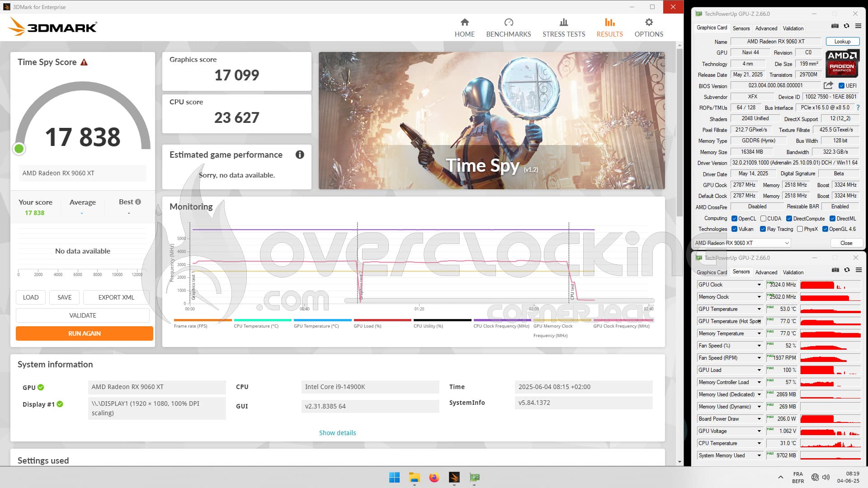The image size is (868, 488).
Task: Open hamburger menu in upper GPU-Z window
Action: tap(858, 26)
